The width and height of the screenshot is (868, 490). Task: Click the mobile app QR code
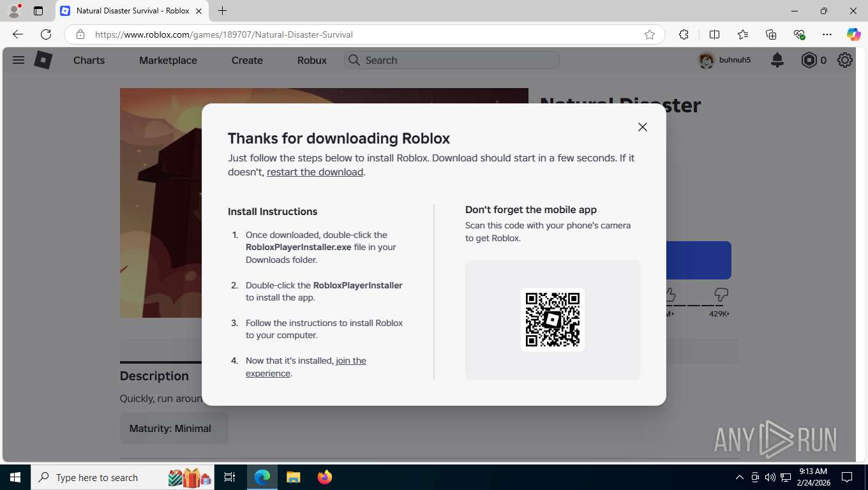[x=553, y=320]
